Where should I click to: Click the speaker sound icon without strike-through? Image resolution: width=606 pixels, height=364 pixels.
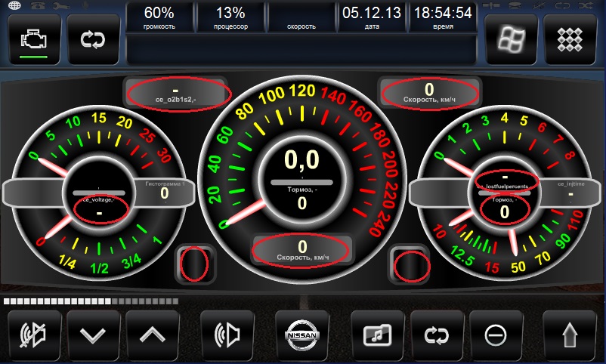(x=227, y=335)
